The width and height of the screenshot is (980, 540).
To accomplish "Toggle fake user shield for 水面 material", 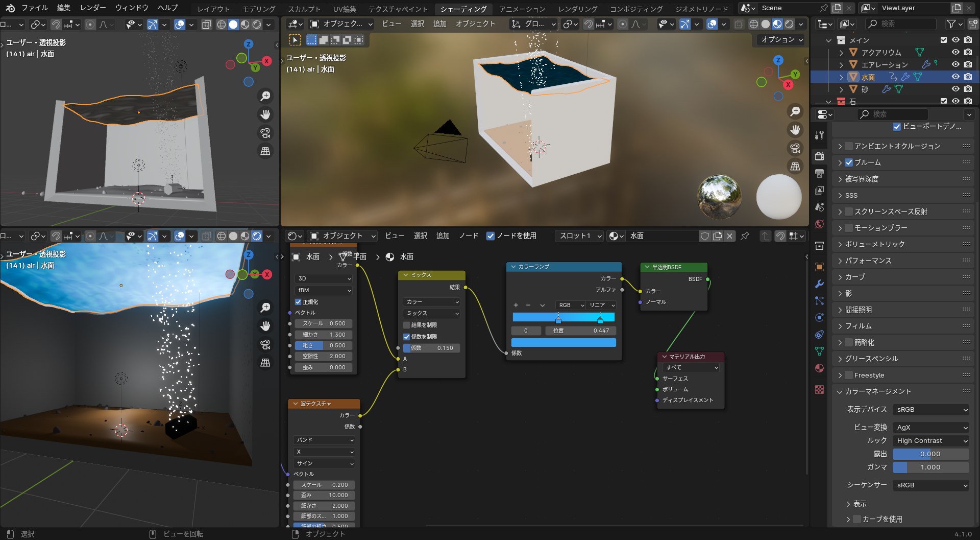I will (x=705, y=236).
